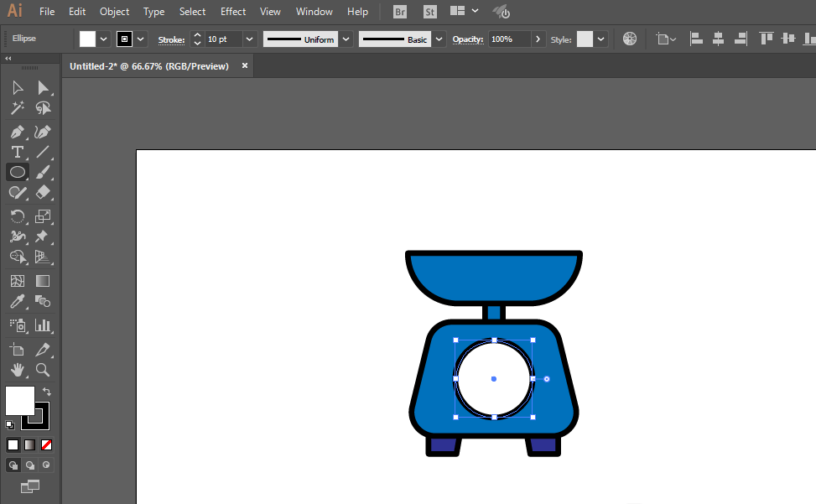Open the Align To options dropdown

point(666,39)
